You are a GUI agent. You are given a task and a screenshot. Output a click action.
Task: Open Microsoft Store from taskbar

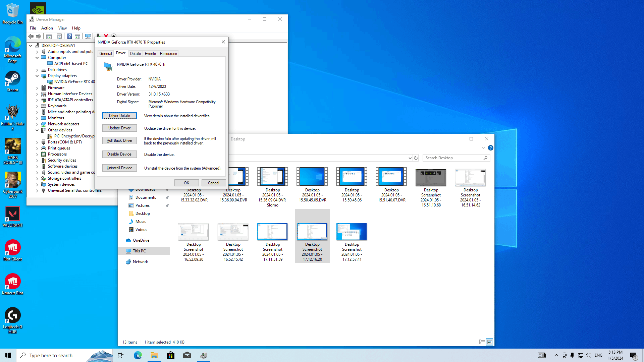tap(170, 355)
